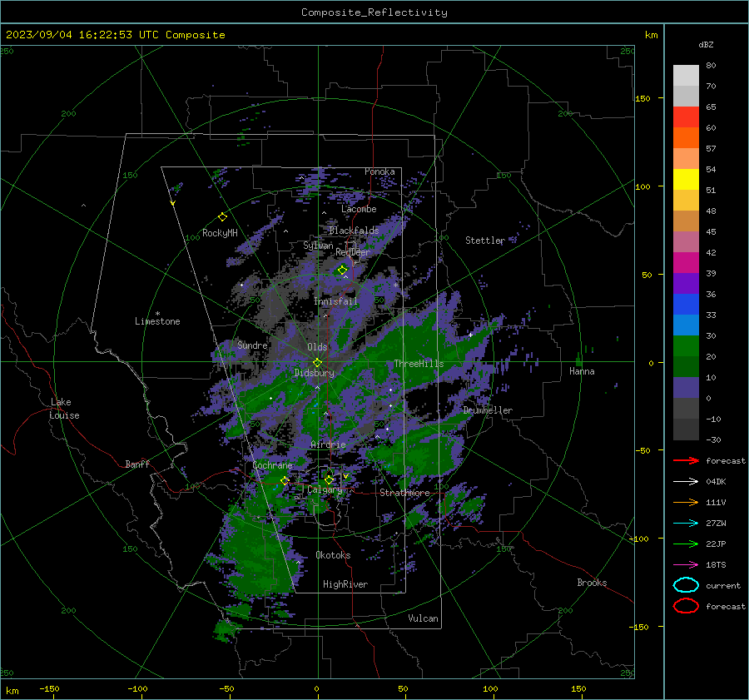Click the cyan 27ZW arrow in legend
Image resolution: width=749 pixels, height=700 pixels.
click(x=686, y=524)
